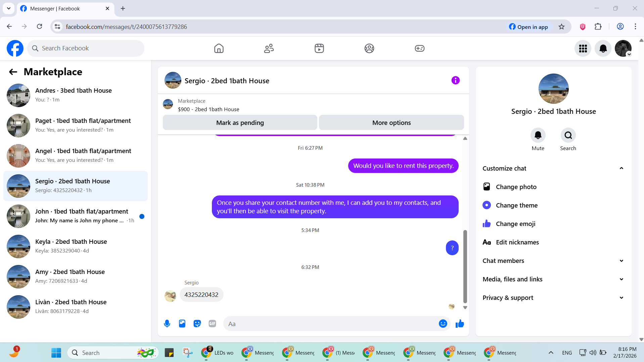The width and height of the screenshot is (644, 362).
Task: Click the Open in app button
Action: point(528,27)
